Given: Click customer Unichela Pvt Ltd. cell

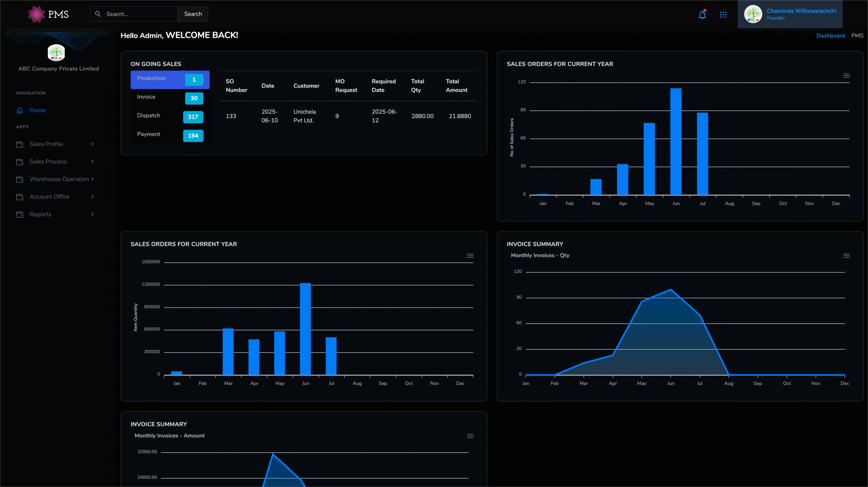Looking at the screenshot, I should click(304, 116).
